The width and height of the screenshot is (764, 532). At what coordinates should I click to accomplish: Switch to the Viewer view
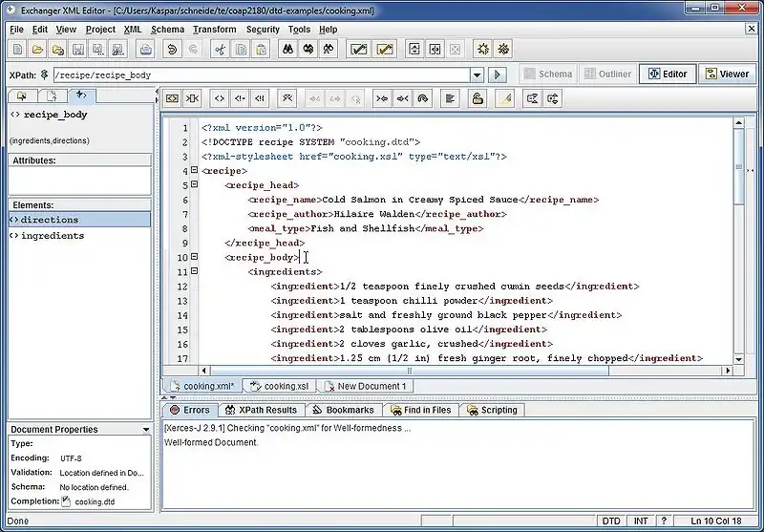(726, 74)
